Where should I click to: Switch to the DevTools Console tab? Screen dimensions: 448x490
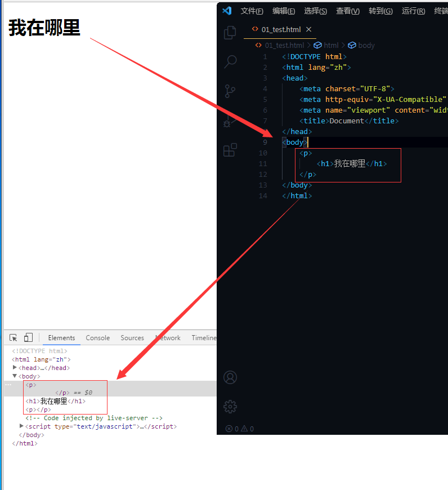[x=98, y=338]
